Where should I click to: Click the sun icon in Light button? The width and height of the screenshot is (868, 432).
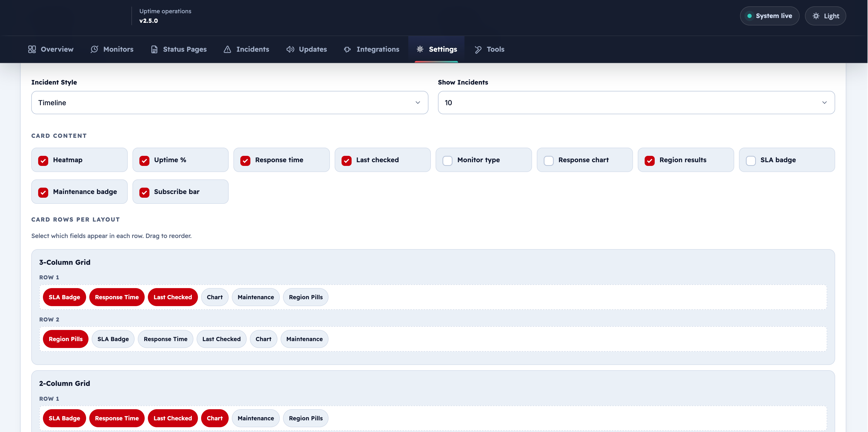coord(816,16)
